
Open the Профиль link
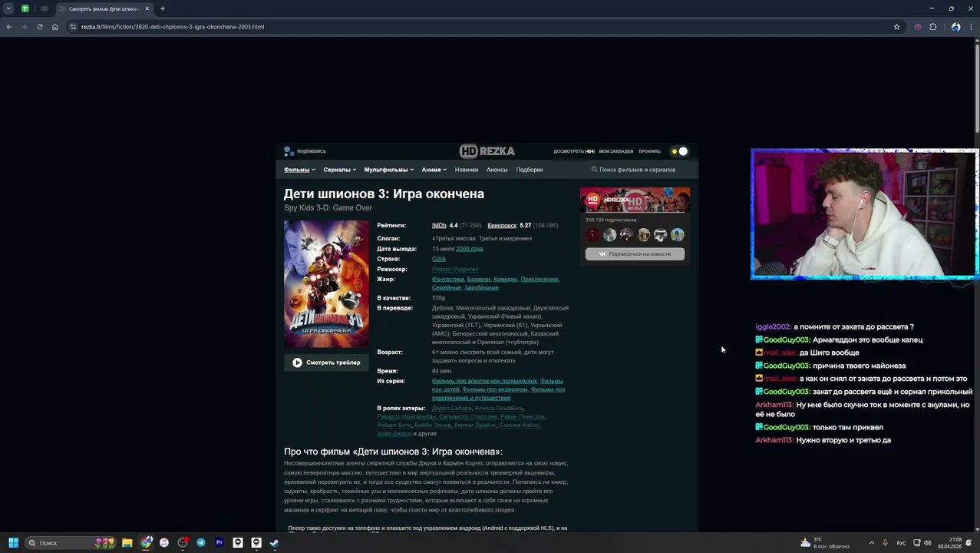coord(649,151)
